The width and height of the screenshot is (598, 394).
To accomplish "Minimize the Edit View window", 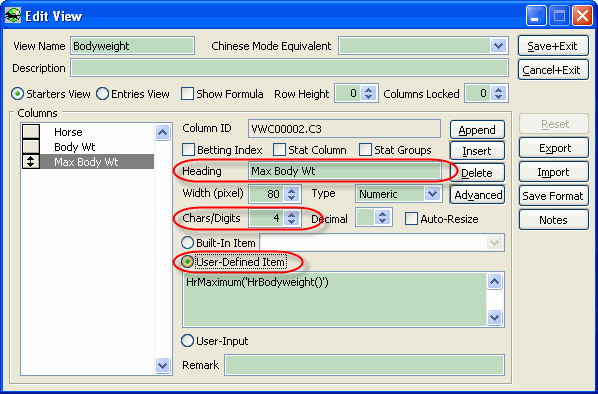I will (535, 16).
